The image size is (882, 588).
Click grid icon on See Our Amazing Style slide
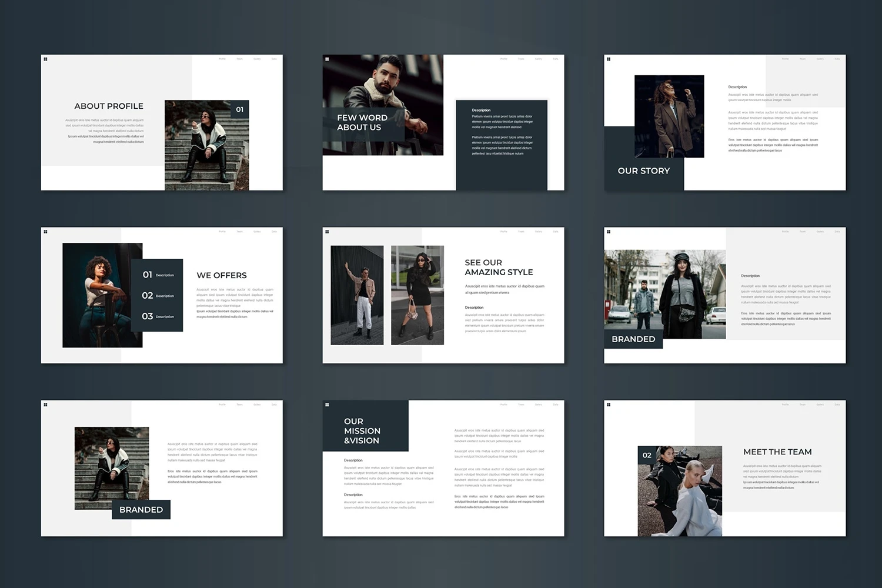coord(327,232)
